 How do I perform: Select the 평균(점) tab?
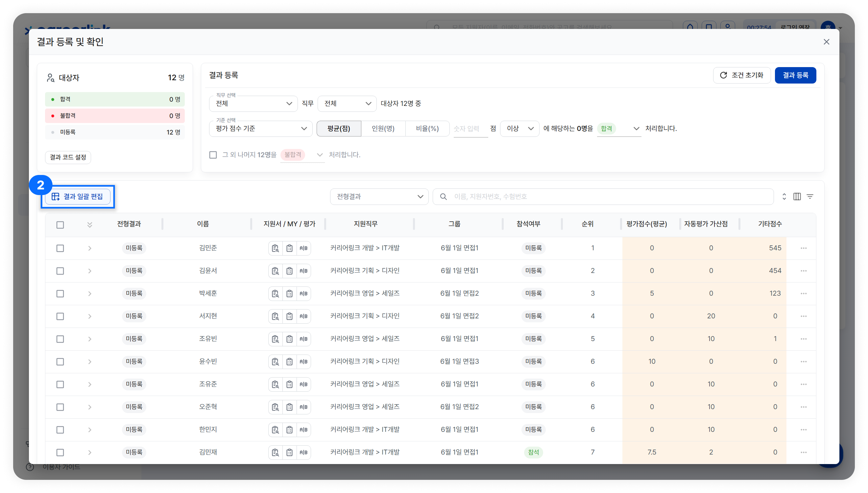click(339, 129)
